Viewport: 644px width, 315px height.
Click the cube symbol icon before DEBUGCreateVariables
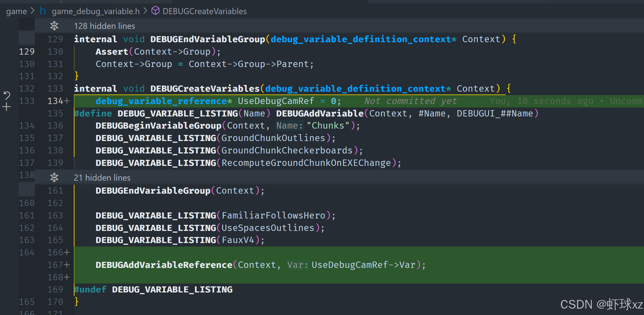click(155, 11)
